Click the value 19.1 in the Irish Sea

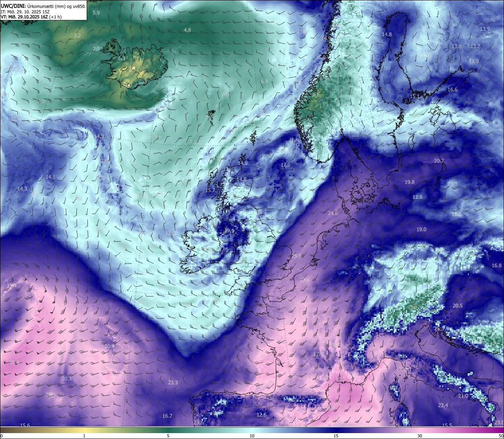pyautogui.click(x=229, y=231)
